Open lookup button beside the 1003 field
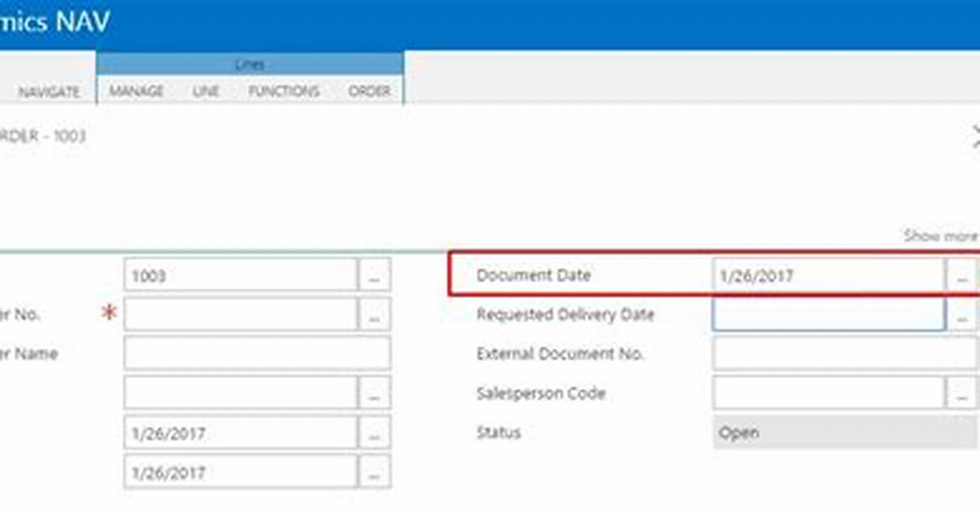This screenshot has height=513, width=980. 374,275
